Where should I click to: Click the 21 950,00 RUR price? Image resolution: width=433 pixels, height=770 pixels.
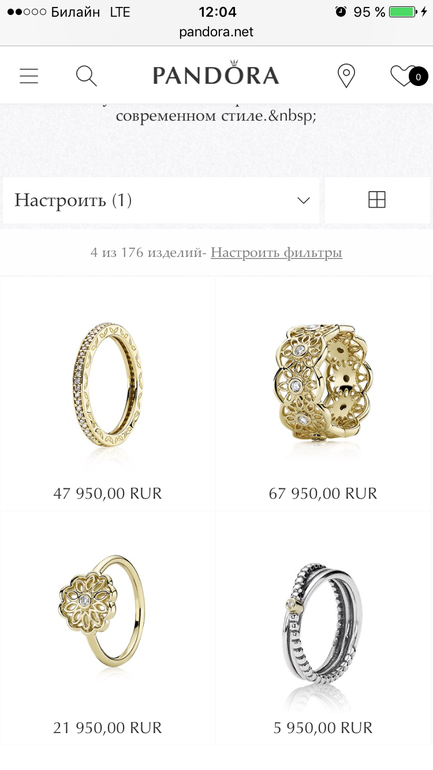(x=108, y=727)
